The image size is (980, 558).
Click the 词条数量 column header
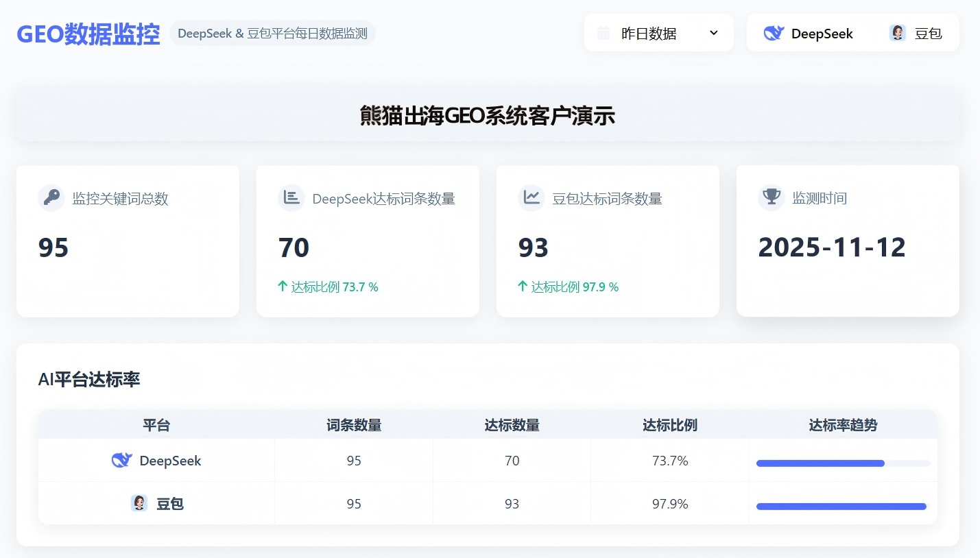[354, 425]
